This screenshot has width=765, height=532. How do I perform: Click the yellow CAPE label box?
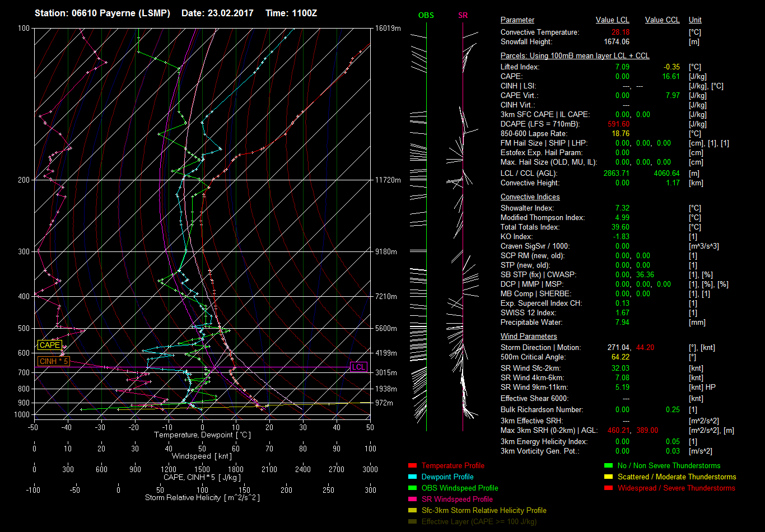tap(49, 346)
